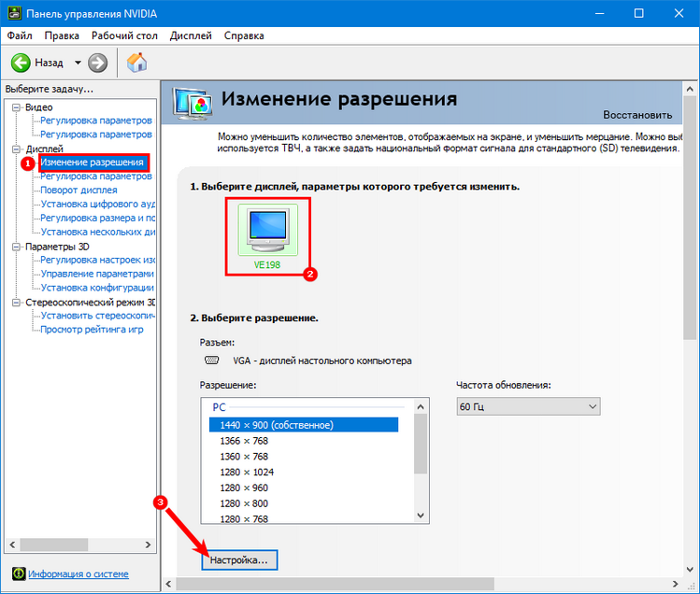This screenshot has width=700, height=594.
Task: Select Регулировка настроек из tree item
Action: coord(97,260)
